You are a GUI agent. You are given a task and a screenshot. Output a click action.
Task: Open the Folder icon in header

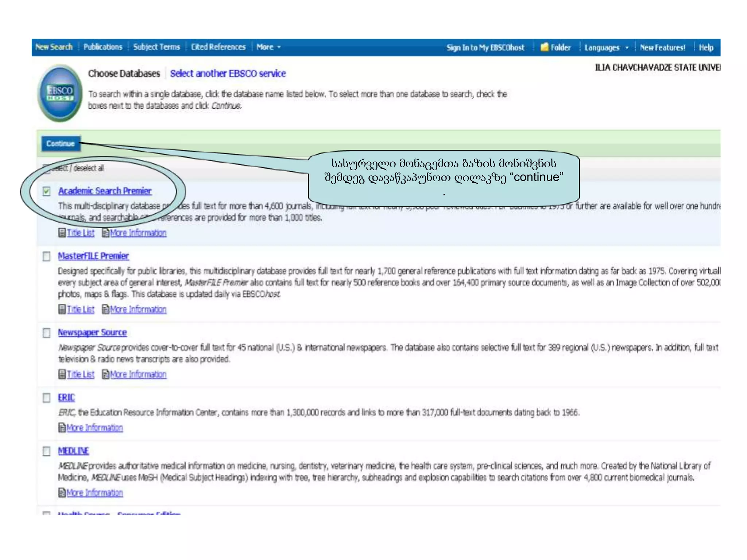pyautogui.click(x=544, y=47)
